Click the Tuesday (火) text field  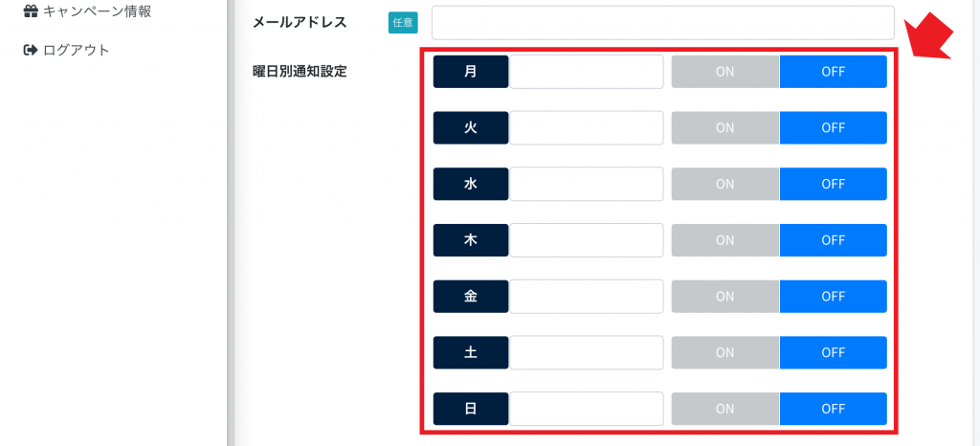click(x=587, y=127)
